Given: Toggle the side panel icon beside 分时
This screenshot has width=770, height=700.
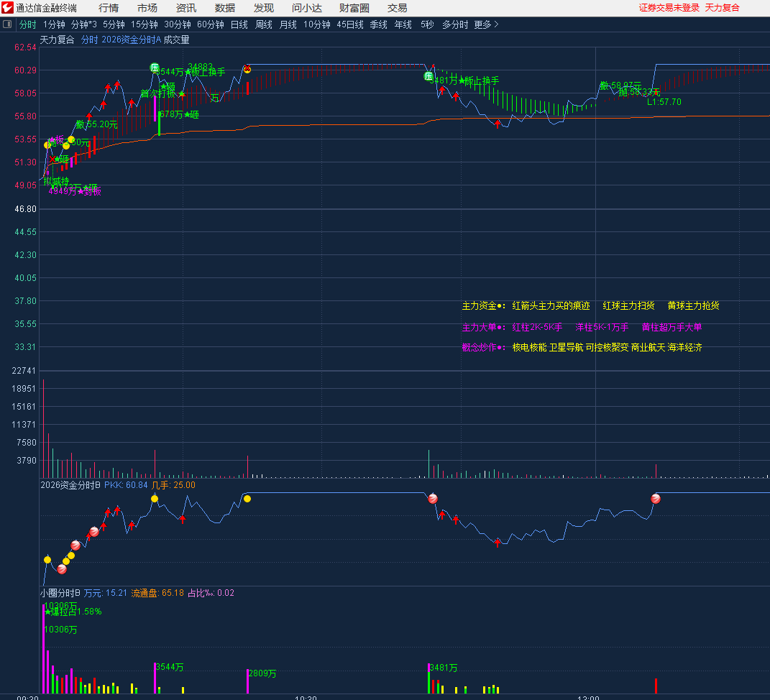Looking at the screenshot, I should point(8,24).
